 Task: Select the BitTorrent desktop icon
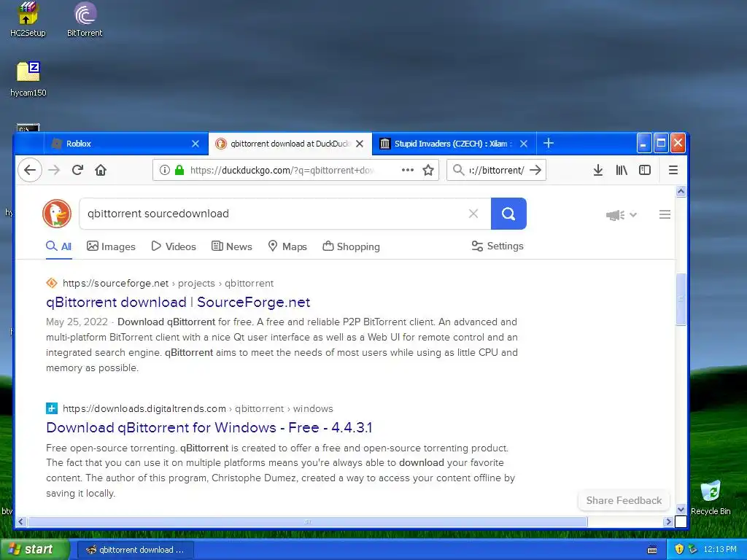point(85,20)
